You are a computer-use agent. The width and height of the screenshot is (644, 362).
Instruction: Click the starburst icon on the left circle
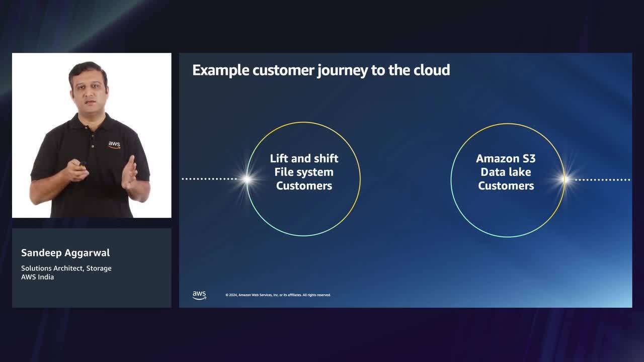[x=246, y=177]
